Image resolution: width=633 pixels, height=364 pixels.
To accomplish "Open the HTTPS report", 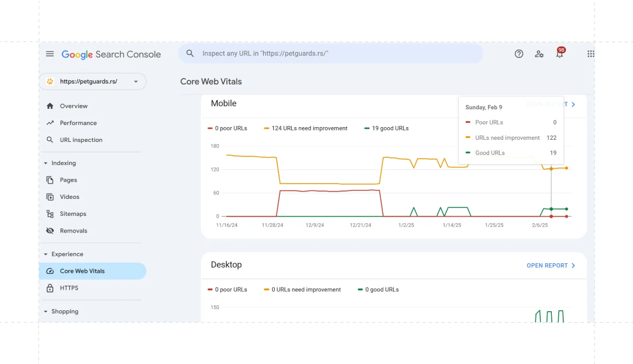I will 69,288.
